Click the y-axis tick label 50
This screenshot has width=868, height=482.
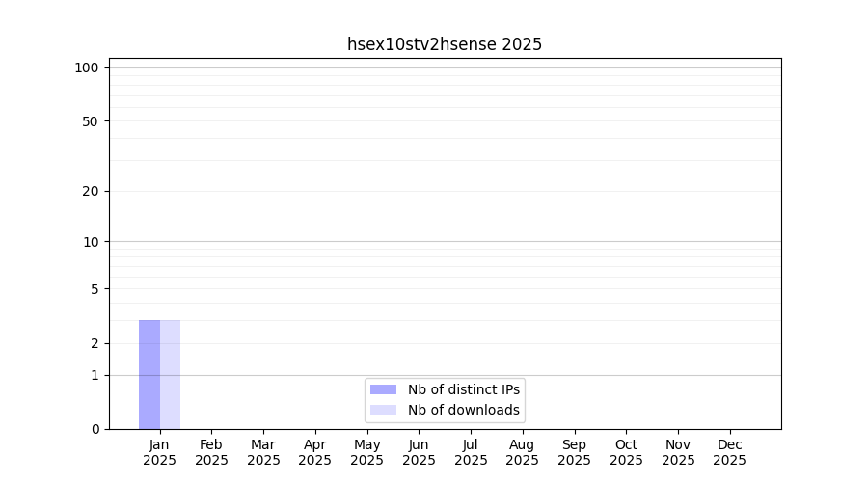[91, 121]
